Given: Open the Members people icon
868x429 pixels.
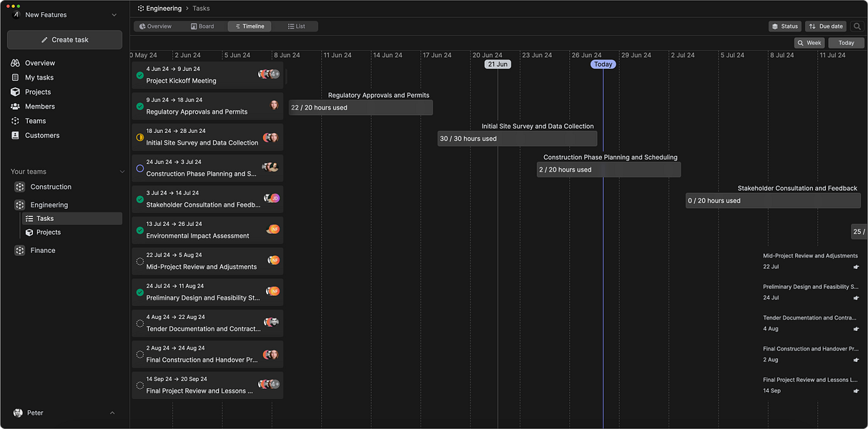Looking at the screenshot, I should [15, 107].
